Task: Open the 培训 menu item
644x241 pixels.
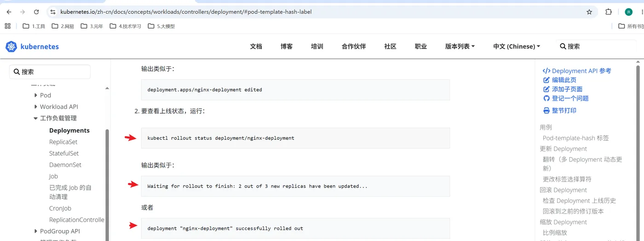Action: [x=317, y=46]
